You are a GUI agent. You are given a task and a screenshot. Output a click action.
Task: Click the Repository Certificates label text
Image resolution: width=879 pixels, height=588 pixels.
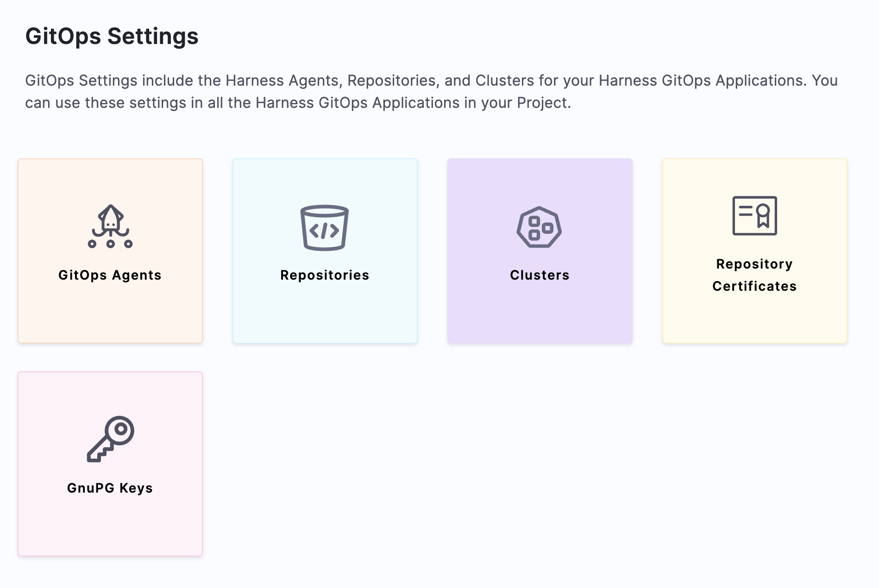click(x=754, y=275)
